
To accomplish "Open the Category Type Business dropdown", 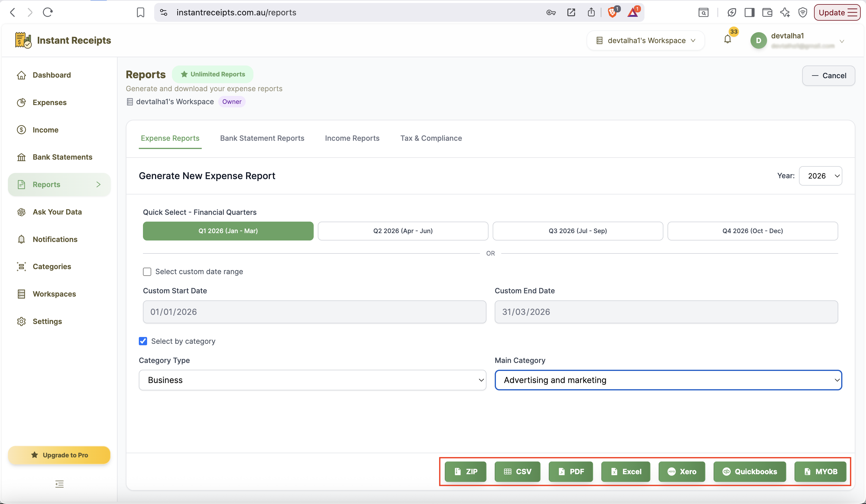I will [x=312, y=380].
